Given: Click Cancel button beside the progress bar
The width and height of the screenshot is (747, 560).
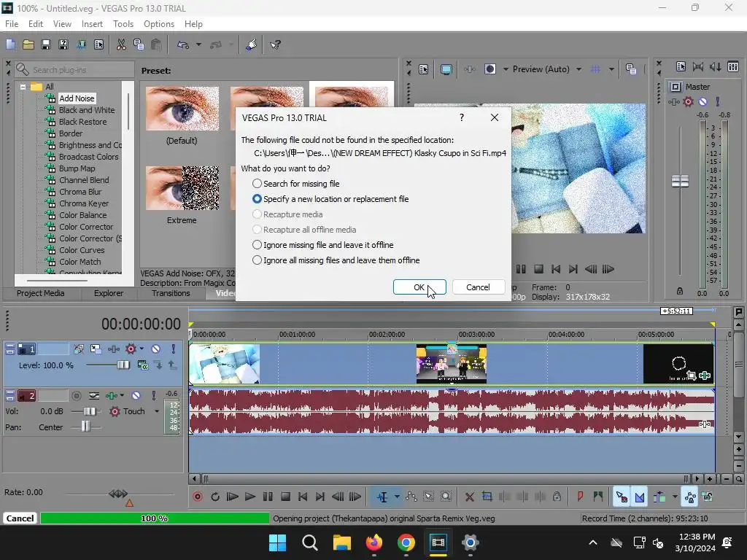Looking at the screenshot, I should point(20,518).
